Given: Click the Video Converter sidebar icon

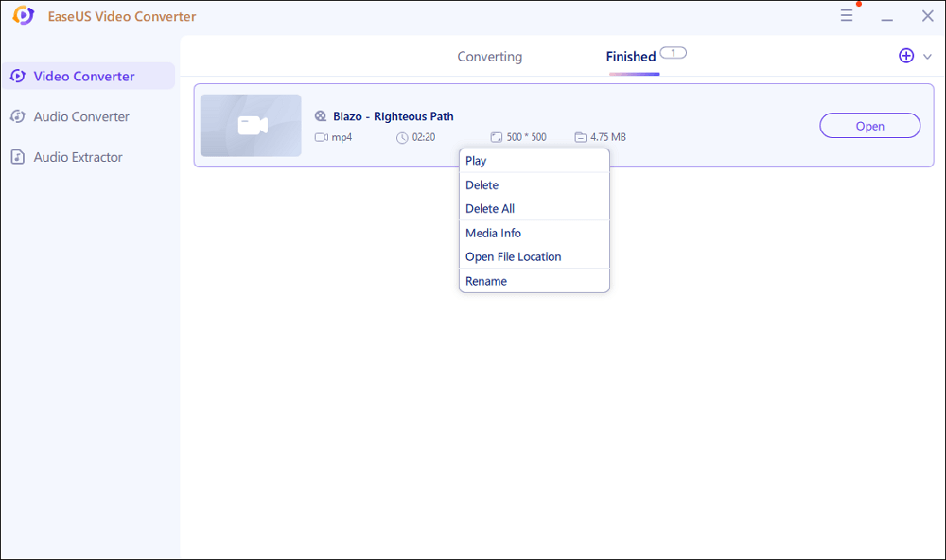Looking at the screenshot, I should (17, 77).
